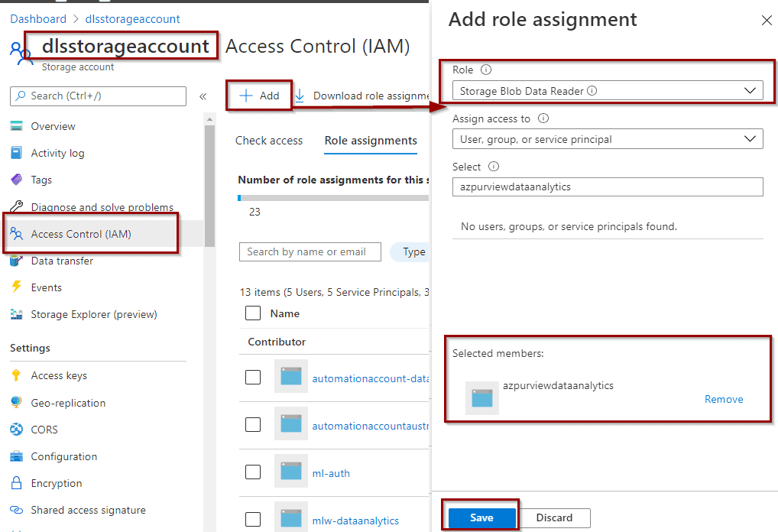Check the mlw-dataanalytics row checkbox
This screenshot has height=532, width=778.
coord(253,519)
